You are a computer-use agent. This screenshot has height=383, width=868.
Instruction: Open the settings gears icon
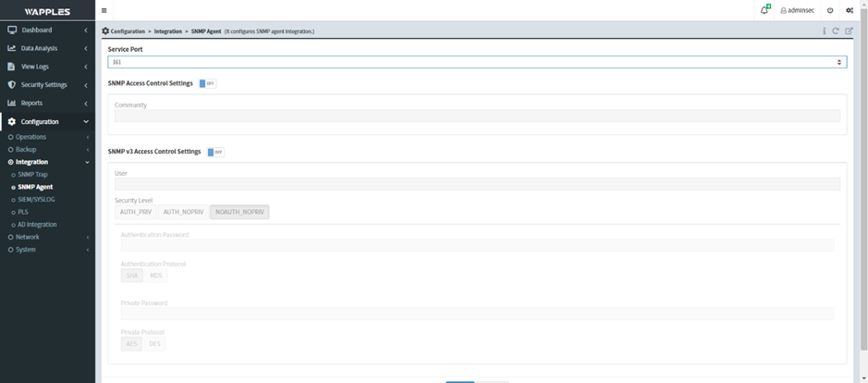850,10
